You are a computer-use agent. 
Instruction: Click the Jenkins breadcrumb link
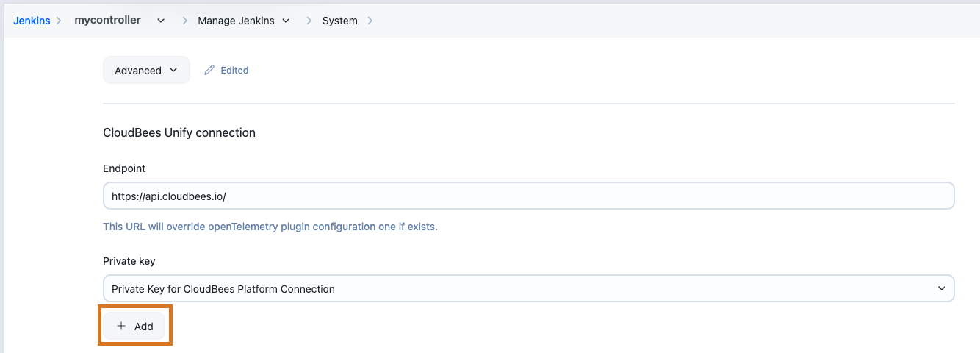(32, 21)
